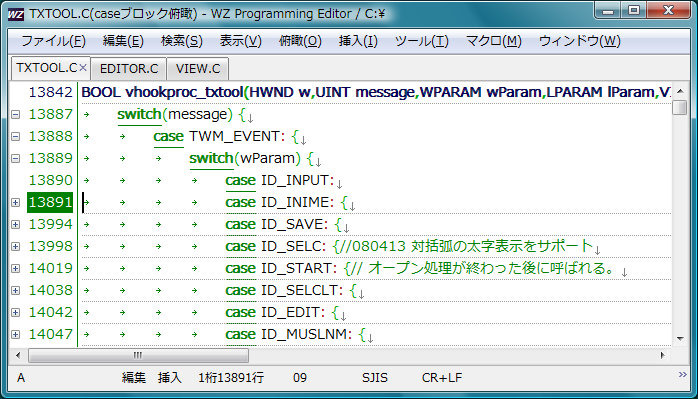The height and width of the screenshot is (399, 698).
Task: Click the オープン処理が終わった後に呼ばれる comment
Action: coord(492,268)
